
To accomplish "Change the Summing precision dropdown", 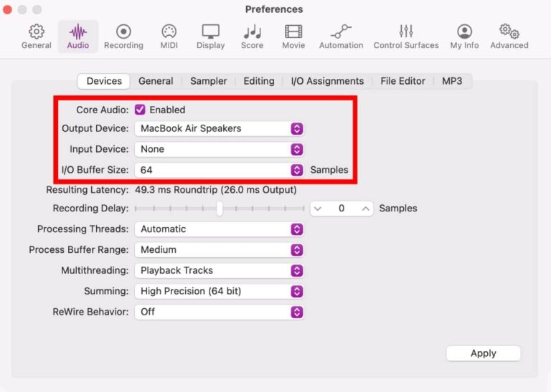I will (219, 291).
